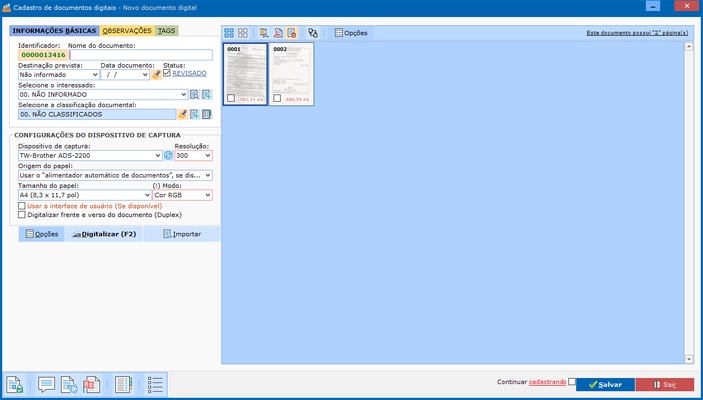Toggle 'Continuar cadastrando' checkbox
703x400 pixels.
pyautogui.click(x=572, y=382)
